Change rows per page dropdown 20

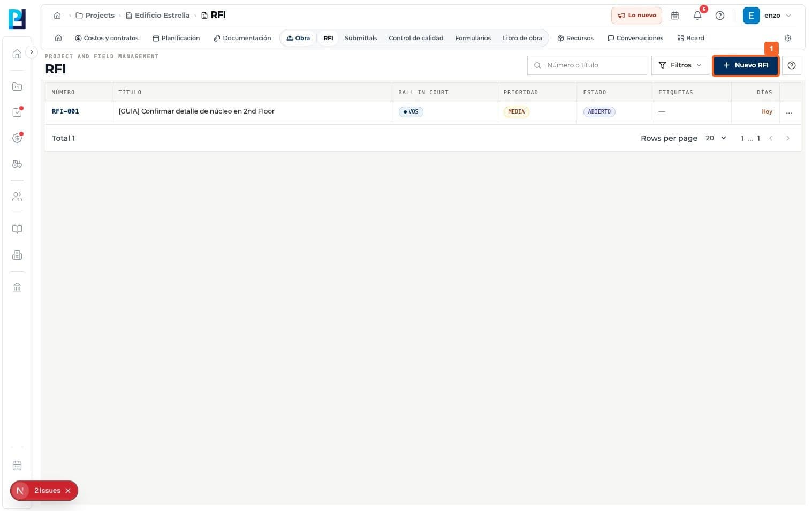click(716, 138)
